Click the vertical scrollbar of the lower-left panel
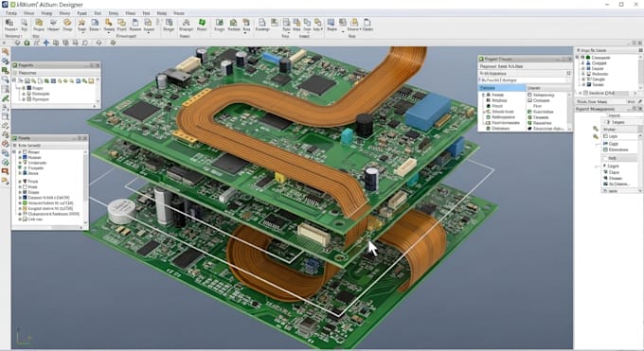The width and height of the screenshot is (644, 351). point(85,186)
